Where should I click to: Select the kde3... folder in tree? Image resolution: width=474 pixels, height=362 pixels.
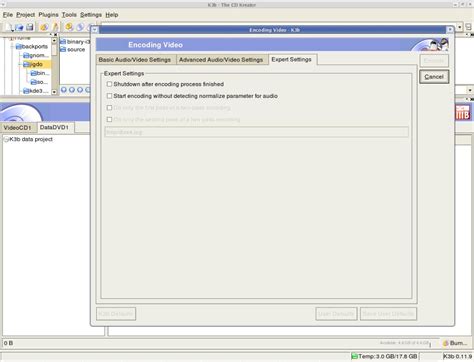pyautogui.click(x=36, y=91)
